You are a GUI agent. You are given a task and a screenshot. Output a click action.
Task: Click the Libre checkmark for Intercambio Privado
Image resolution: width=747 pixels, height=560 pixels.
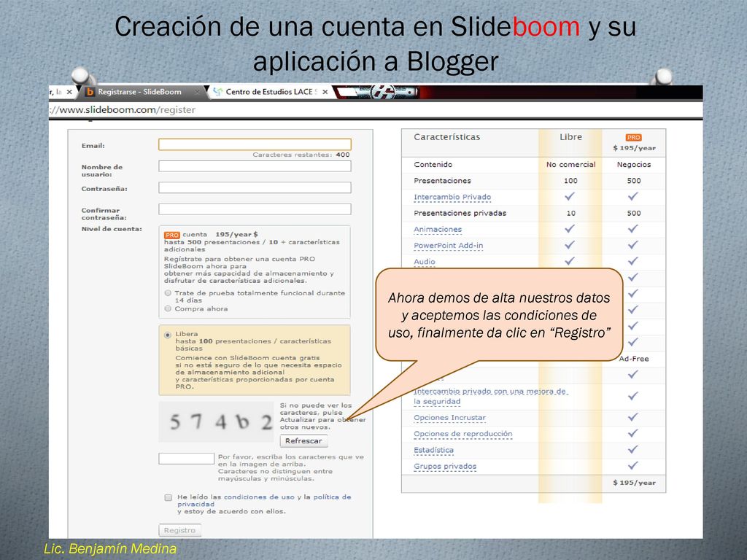point(570,196)
